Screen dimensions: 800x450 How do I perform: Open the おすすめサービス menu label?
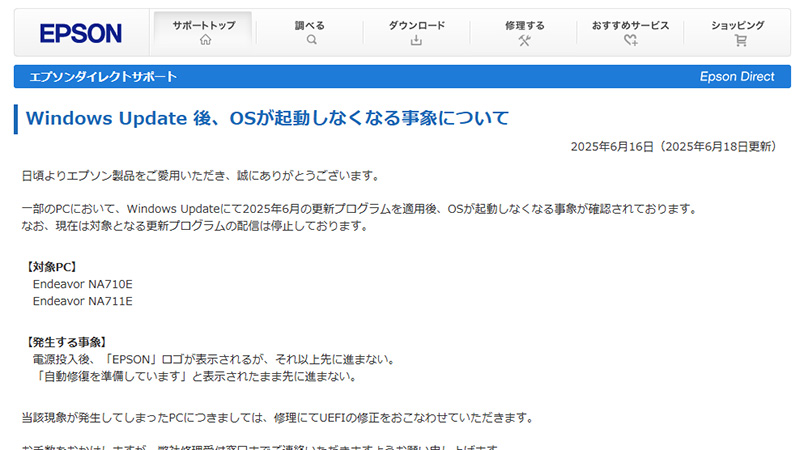(630, 25)
